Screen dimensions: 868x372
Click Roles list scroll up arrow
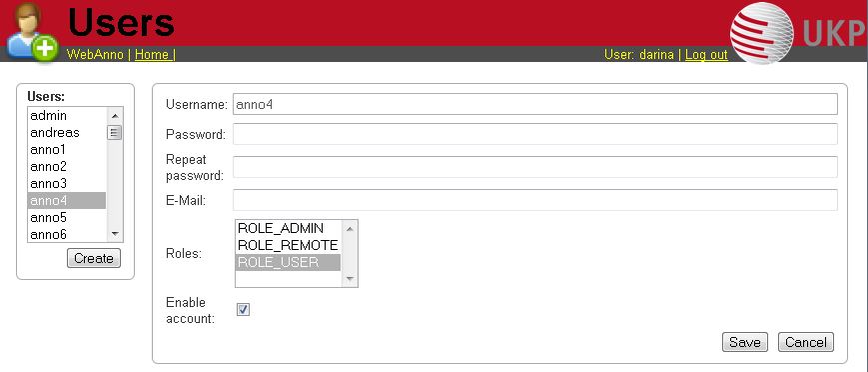350,228
